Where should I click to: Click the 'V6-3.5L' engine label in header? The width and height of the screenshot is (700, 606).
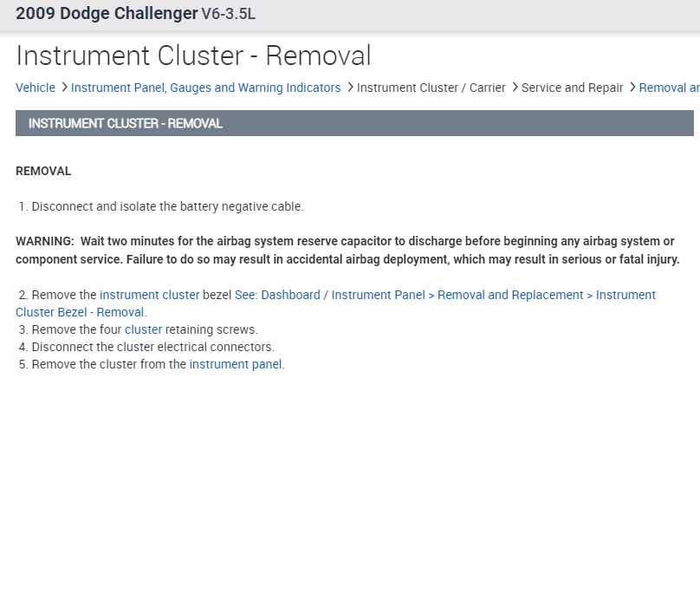point(229,14)
